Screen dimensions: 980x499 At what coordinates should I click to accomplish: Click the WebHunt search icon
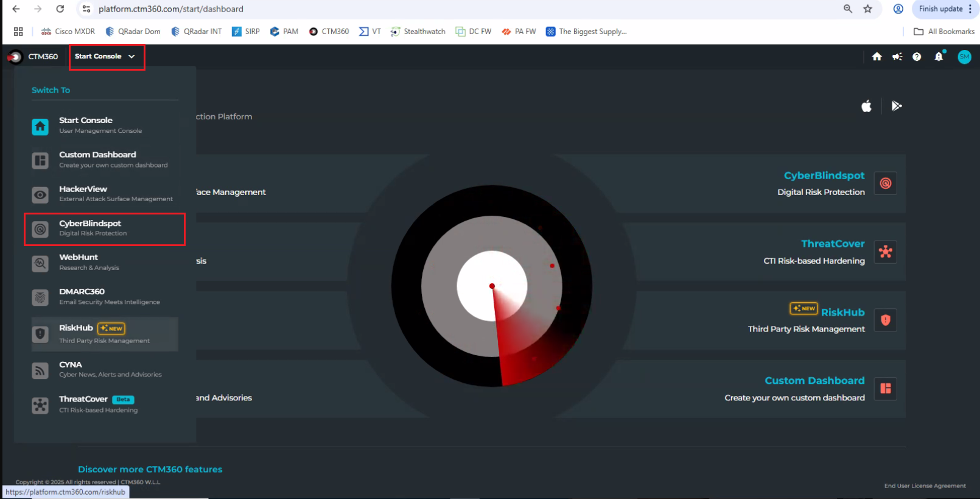(x=40, y=263)
